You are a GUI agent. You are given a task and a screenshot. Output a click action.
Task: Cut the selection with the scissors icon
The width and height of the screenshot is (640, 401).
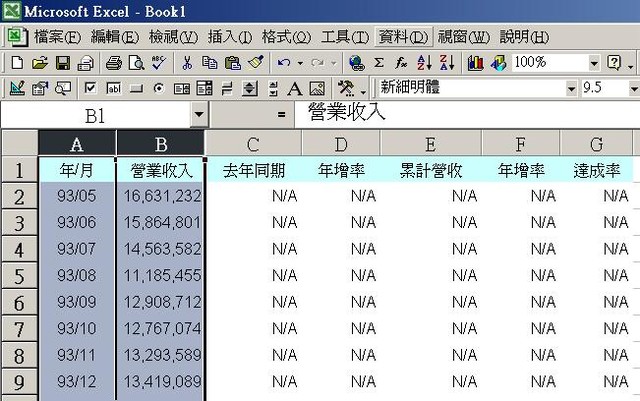pyautogui.click(x=187, y=63)
